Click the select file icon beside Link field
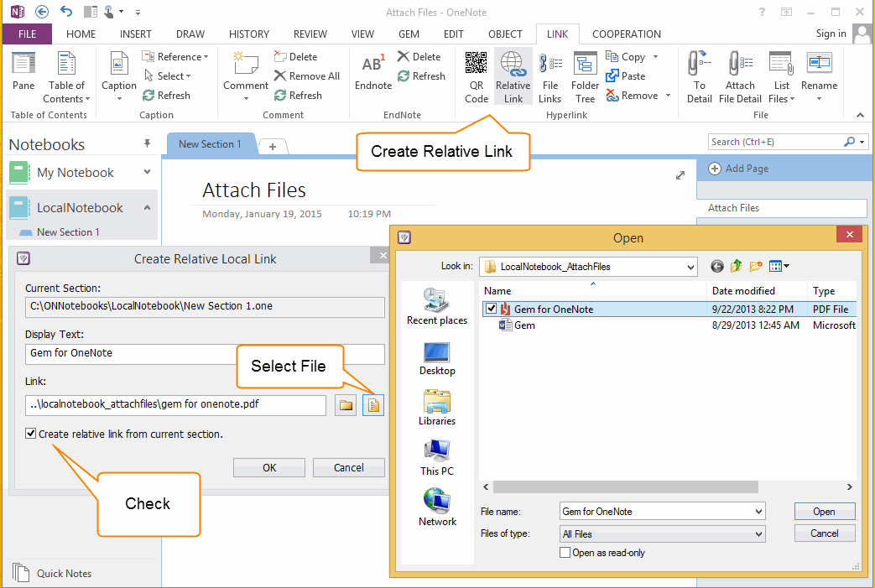Viewport: 875px width, 588px height. [373, 406]
